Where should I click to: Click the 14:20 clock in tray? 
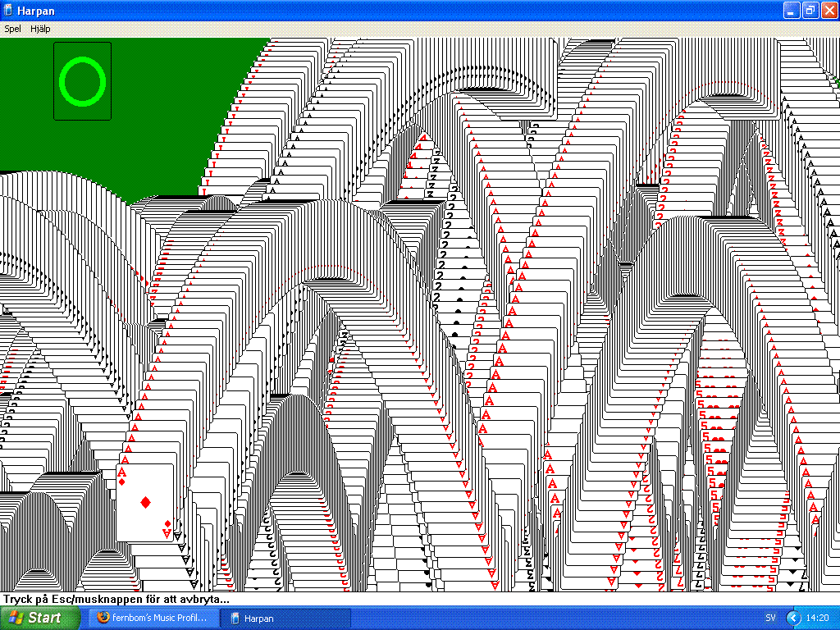point(817,618)
